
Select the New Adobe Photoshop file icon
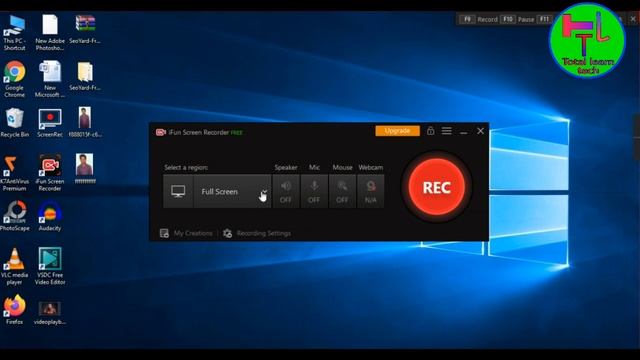[50, 33]
